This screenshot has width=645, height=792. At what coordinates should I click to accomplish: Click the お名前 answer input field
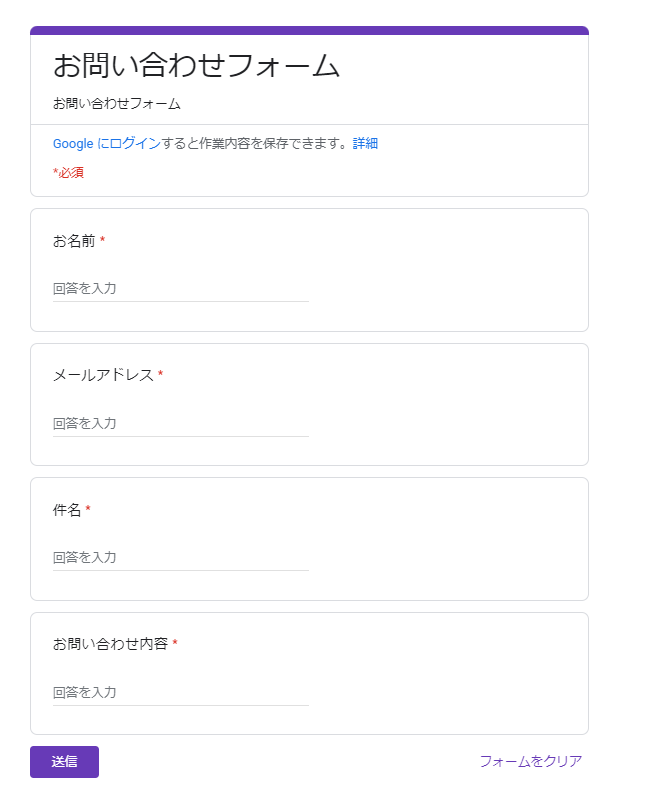tap(180, 289)
